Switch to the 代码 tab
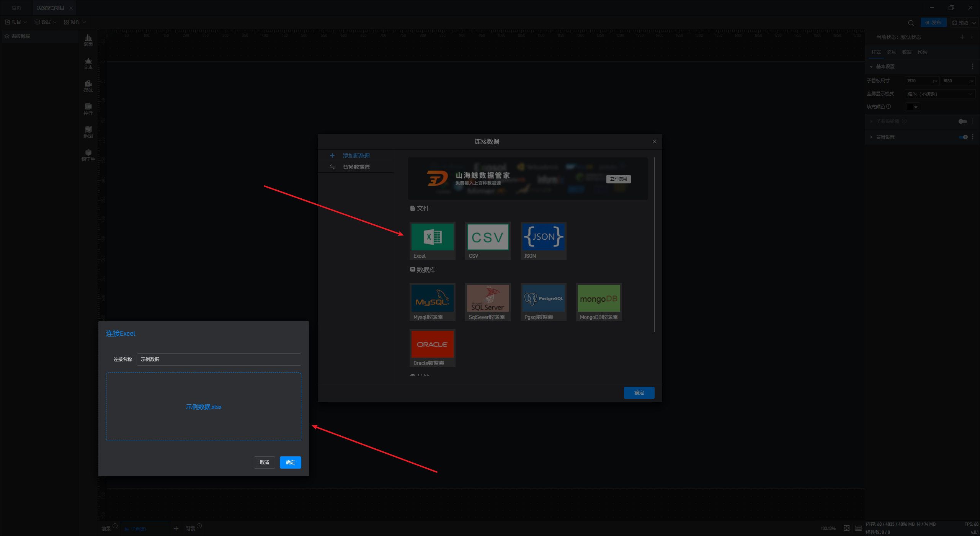The height and width of the screenshot is (536, 980). 922,52
